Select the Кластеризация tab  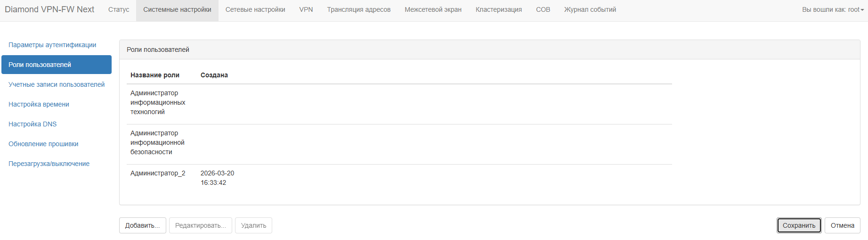499,9
